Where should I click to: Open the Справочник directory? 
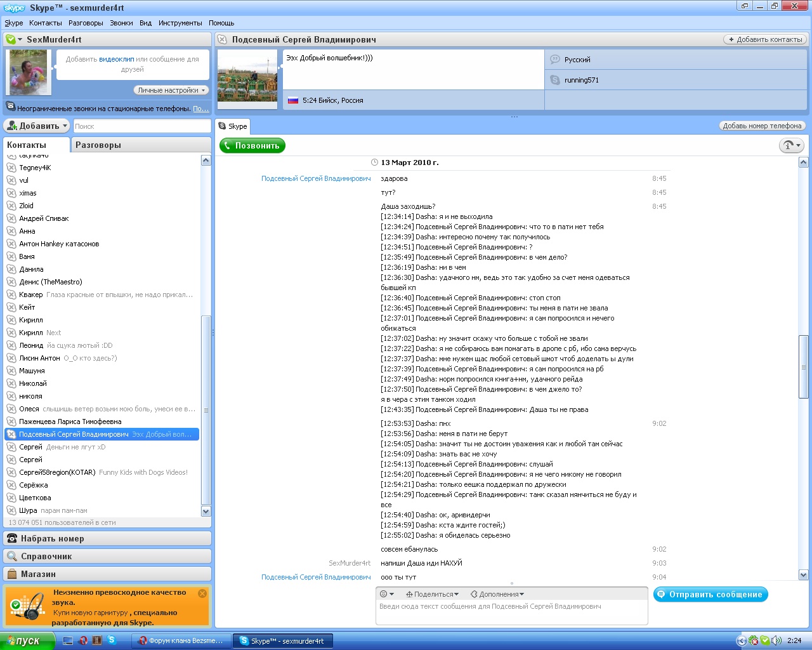[x=107, y=556]
